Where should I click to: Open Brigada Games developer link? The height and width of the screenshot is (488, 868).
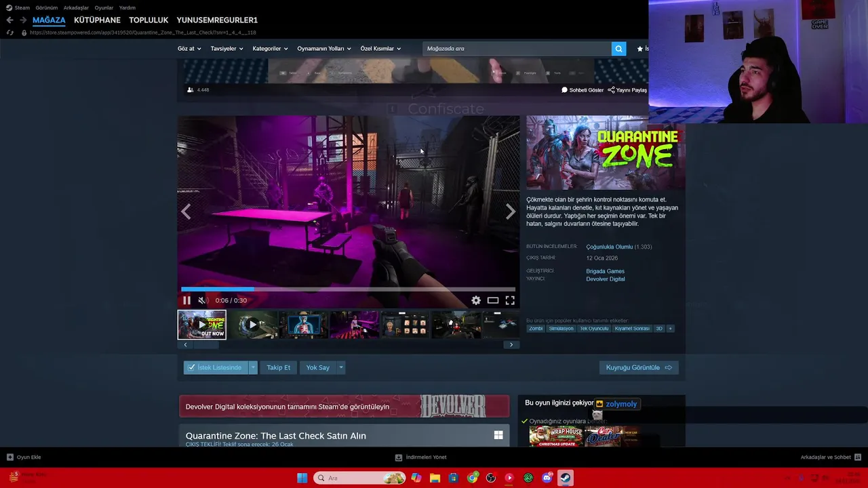click(605, 271)
